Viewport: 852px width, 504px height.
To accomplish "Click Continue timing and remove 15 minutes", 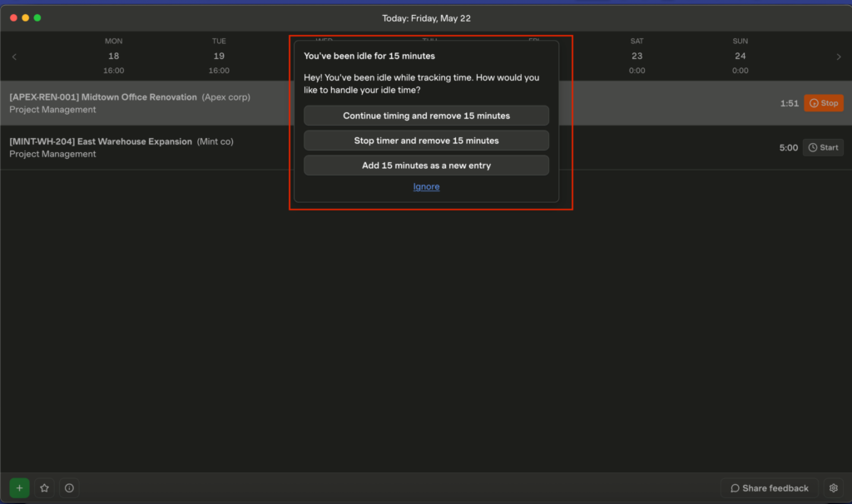I will click(x=426, y=116).
